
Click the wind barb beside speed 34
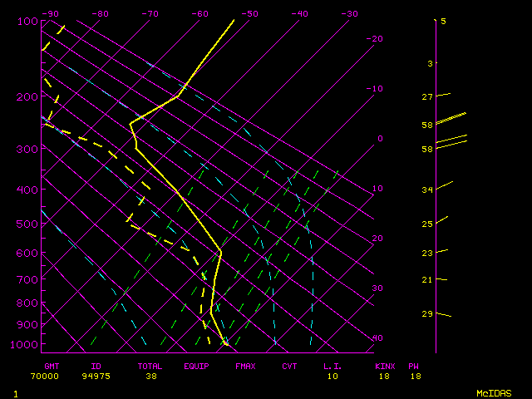[x=445, y=185]
